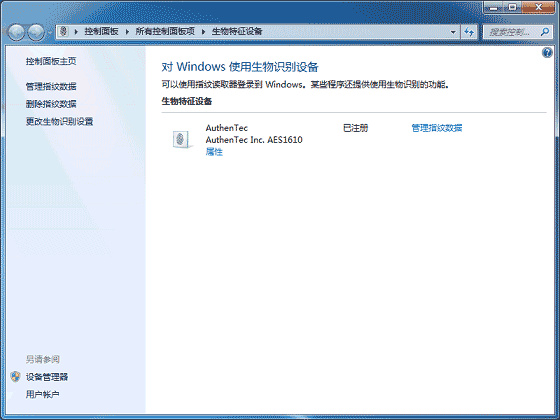Click the 生物特征设备 breadcrumb
The width and height of the screenshot is (560, 420).
click(x=237, y=31)
